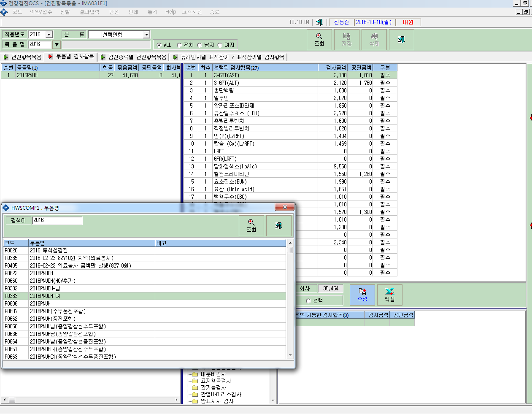Choose the 전체 radio option
Viewport: 532px width, 414px height.
[179, 45]
